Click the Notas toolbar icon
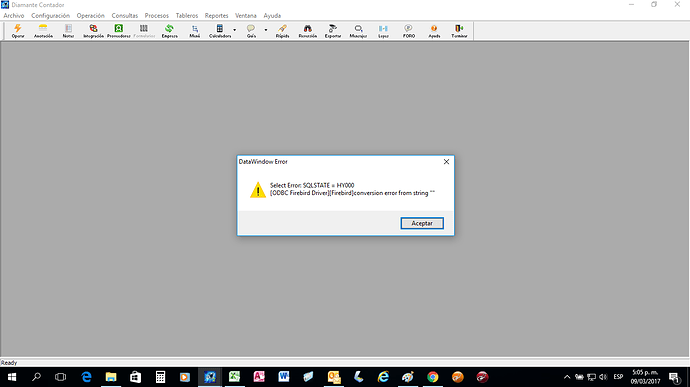This screenshot has height=387, width=690. click(x=68, y=31)
